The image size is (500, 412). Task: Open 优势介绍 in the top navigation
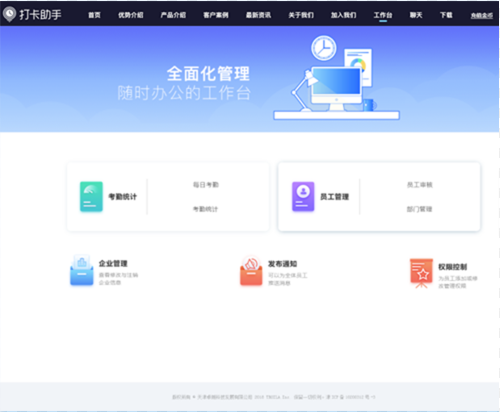click(x=131, y=15)
